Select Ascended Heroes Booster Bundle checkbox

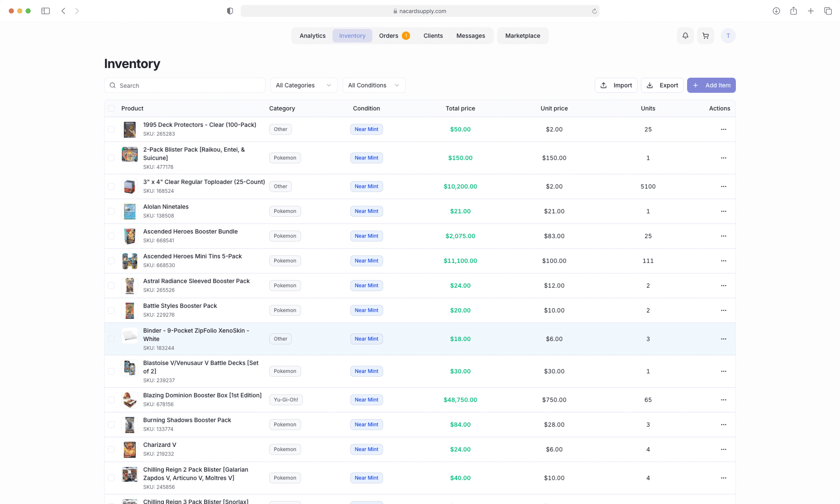[111, 236]
